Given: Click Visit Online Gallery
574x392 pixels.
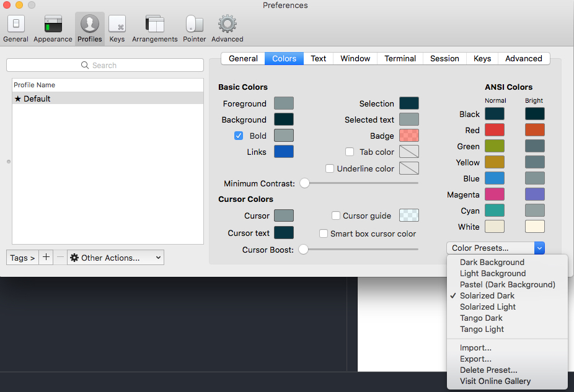Looking at the screenshot, I should point(495,381).
